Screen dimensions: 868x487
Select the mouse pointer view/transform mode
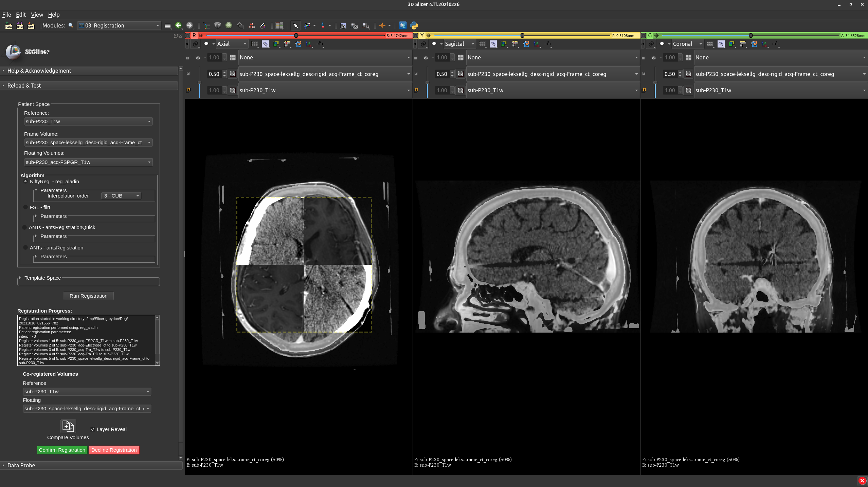pos(296,25)
